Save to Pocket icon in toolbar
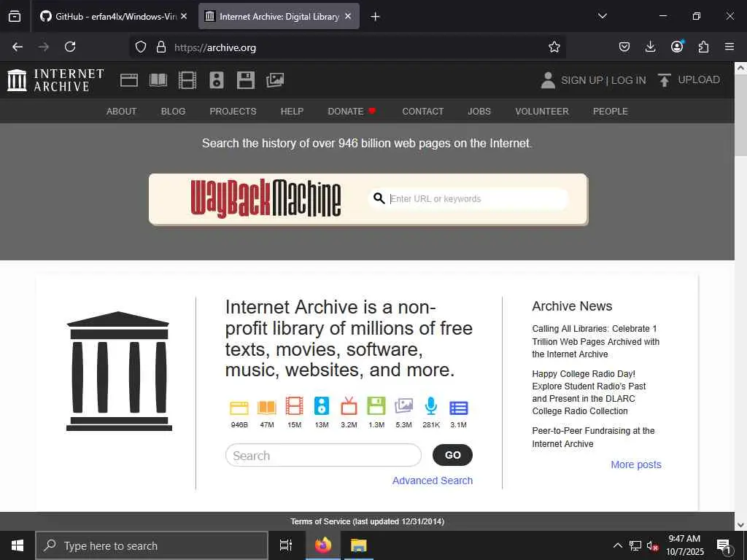The height and width of the screenshot is (560, 747). pyautogui.click(x=624, y=47)
